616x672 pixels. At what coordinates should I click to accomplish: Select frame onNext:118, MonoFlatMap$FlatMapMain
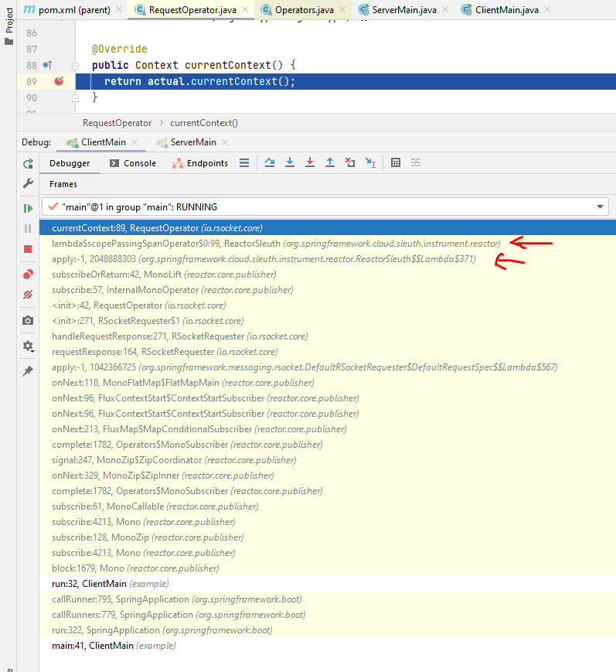pos(328,383)
